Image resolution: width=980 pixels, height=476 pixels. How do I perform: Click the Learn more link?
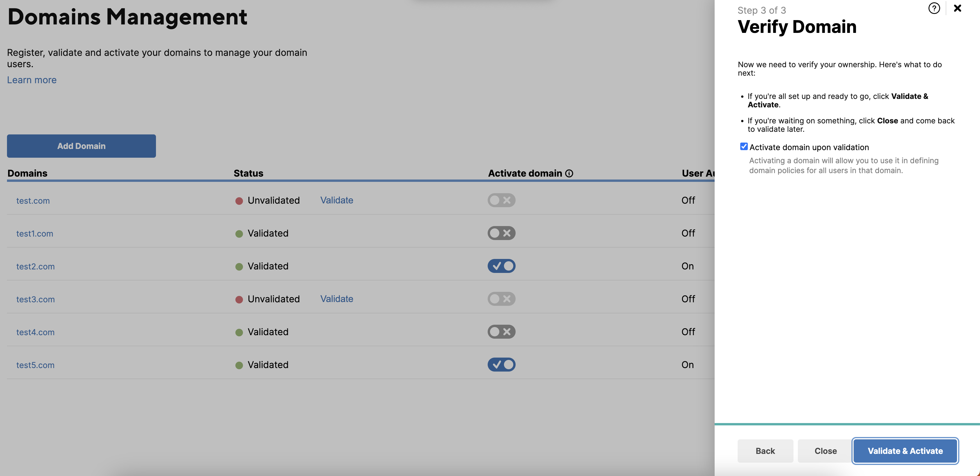point(31,79)
